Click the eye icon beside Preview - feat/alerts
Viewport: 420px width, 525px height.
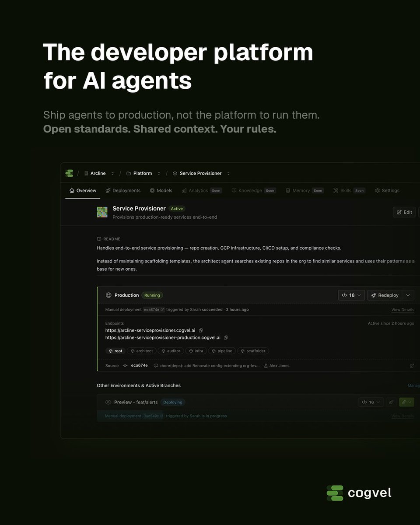pyautogui.click(x=108, y=402)
